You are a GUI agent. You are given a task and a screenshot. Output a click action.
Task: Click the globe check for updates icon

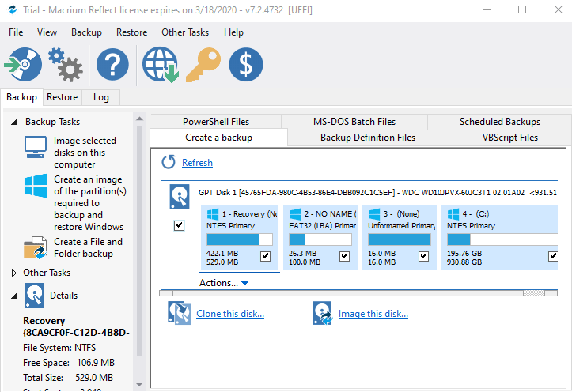[x=161, y=65]
